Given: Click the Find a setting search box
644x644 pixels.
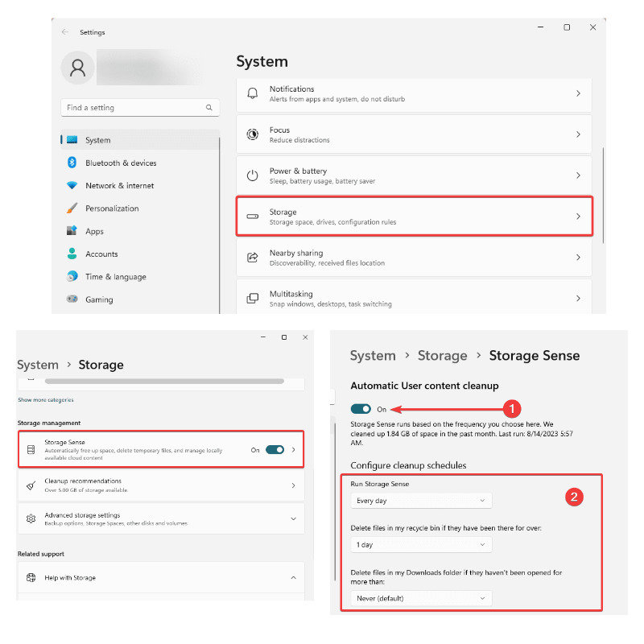Looking at the screenshot, I should (x=133, y=108).
